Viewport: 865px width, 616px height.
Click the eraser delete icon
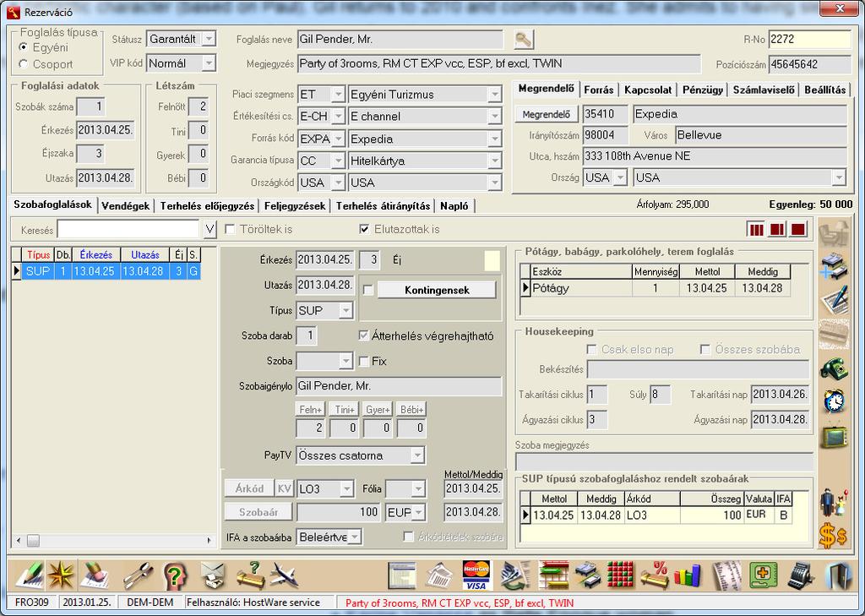[94, 575]
